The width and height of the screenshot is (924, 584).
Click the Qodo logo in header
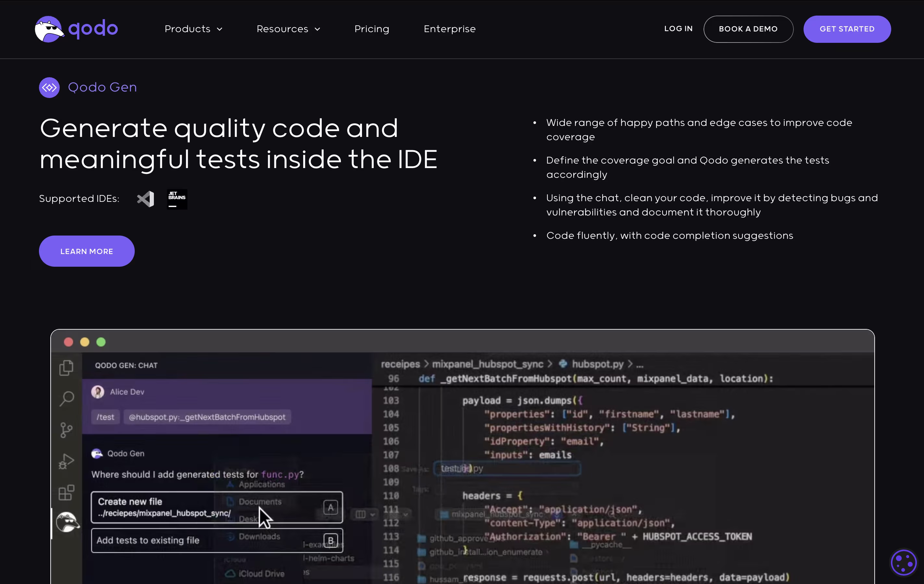tap(76, 29)
